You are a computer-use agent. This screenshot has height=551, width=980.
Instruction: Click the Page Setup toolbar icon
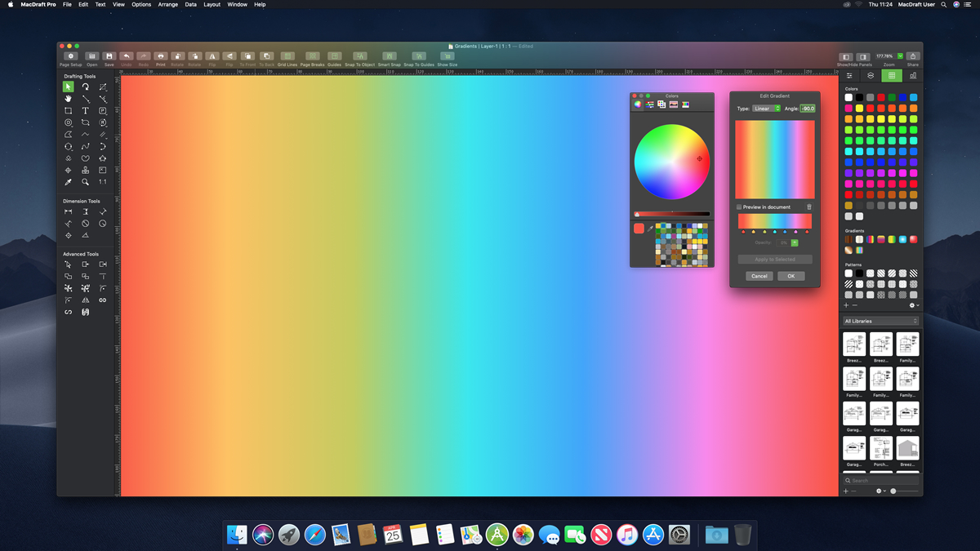click(70, 56)
